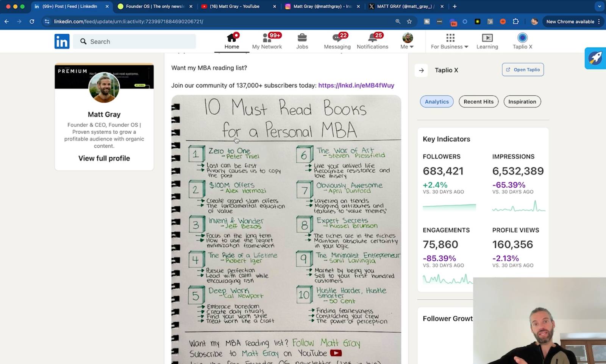Open Matt Gray sidebar profile photo
The height and width of the screenshot is (364, 606).
coord(104,87)
